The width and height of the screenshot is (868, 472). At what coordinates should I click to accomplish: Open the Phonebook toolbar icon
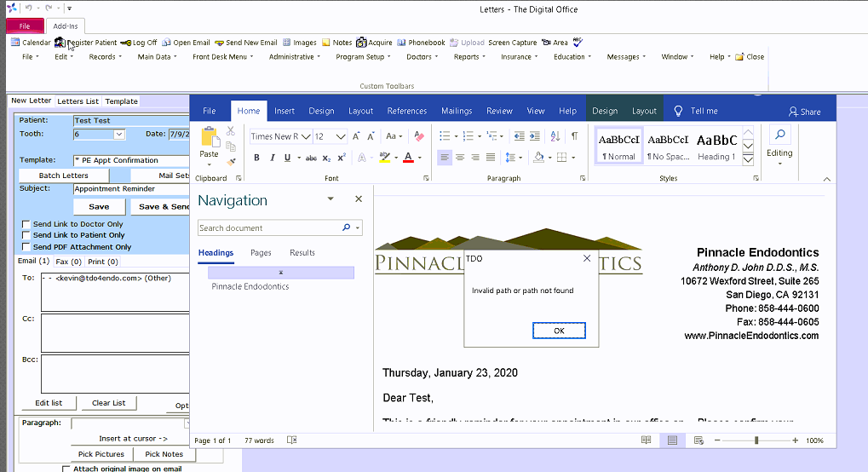coord(421,43)
